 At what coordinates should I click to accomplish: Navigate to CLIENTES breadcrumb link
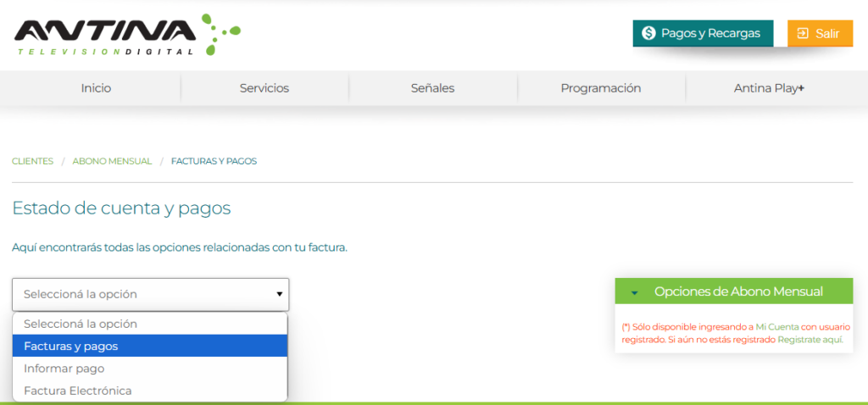point(33,161)
